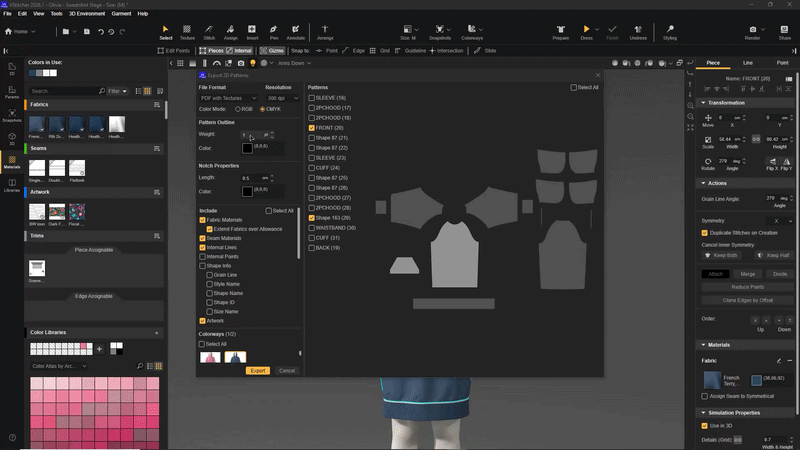Open the Snapshots tool

click(x=439, y=31)
